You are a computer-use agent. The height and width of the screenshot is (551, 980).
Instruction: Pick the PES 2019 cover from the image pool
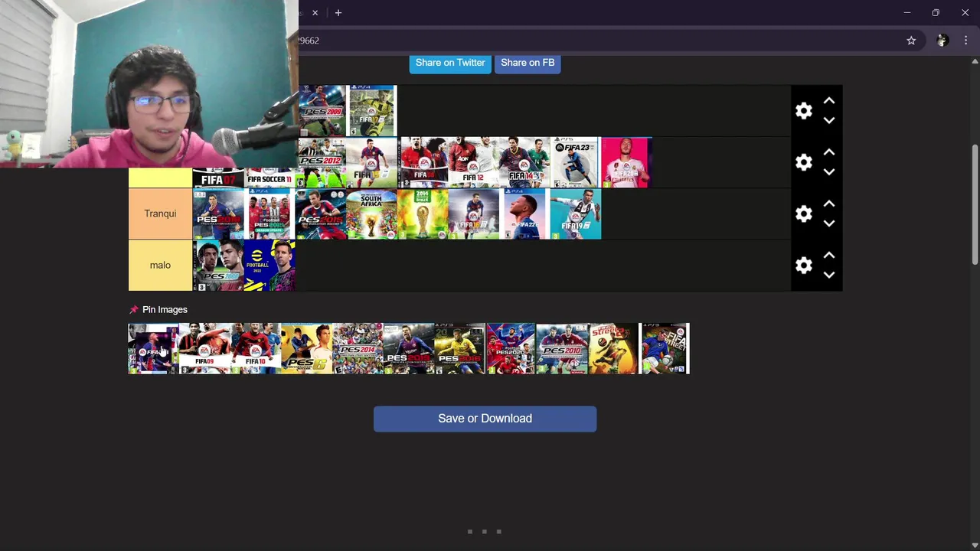pos(409,349)
